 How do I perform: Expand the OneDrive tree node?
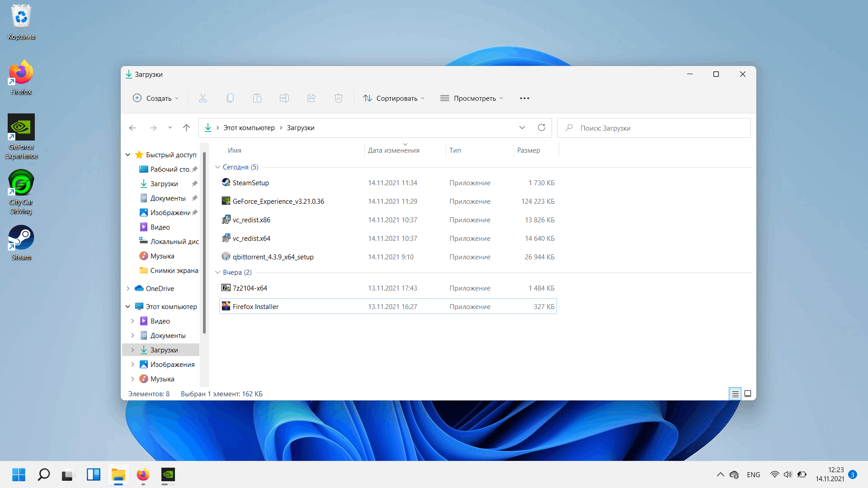coord(128,289)
